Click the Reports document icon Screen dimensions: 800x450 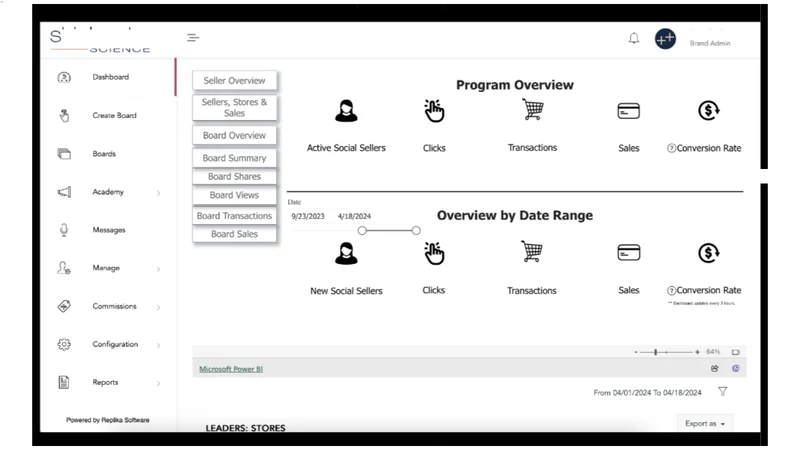click(x=64, y=382)
